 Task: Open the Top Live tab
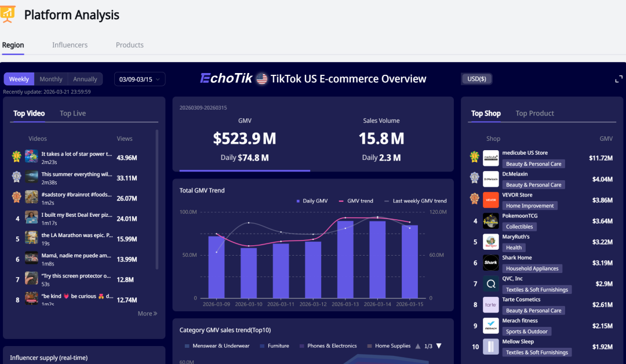tap(72, 114)
